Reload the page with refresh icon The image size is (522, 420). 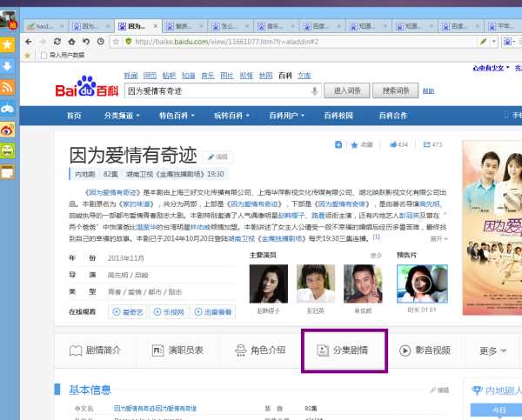click(x=57, y=42)
